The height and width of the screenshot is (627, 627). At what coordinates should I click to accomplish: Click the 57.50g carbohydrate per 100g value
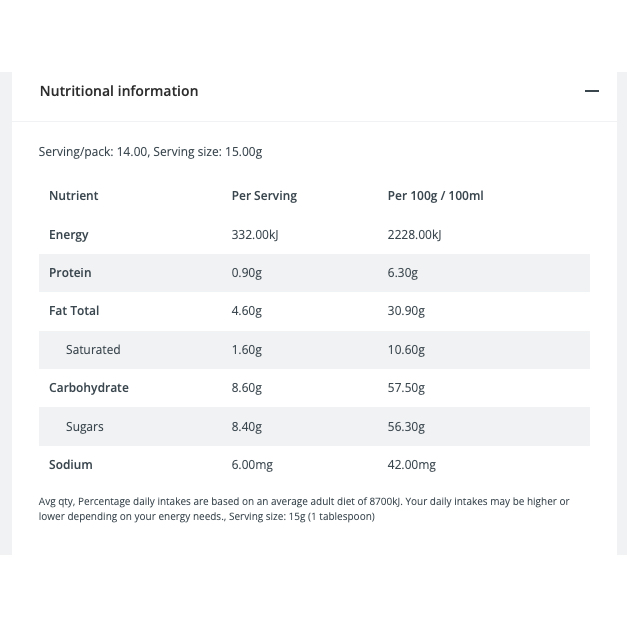coord(406,388)
